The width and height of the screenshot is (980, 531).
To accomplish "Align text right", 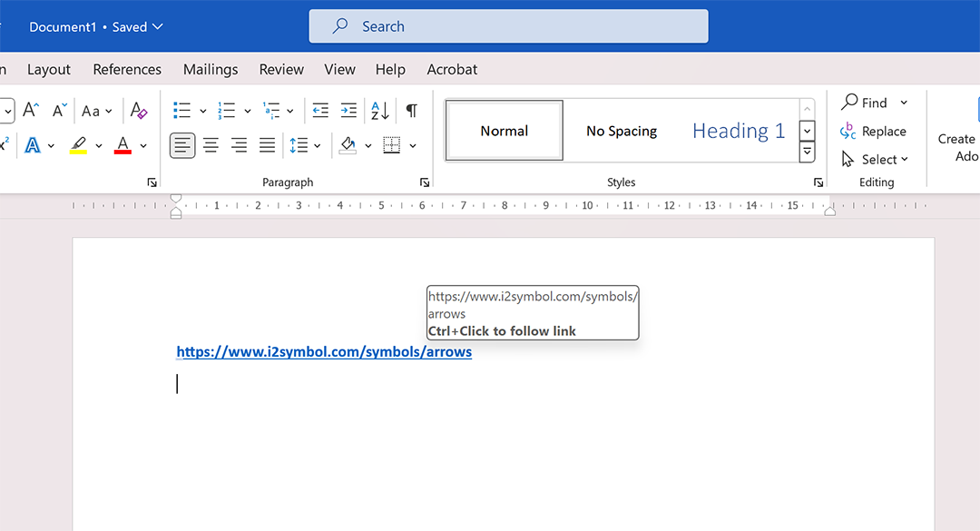I will [240, 146].
